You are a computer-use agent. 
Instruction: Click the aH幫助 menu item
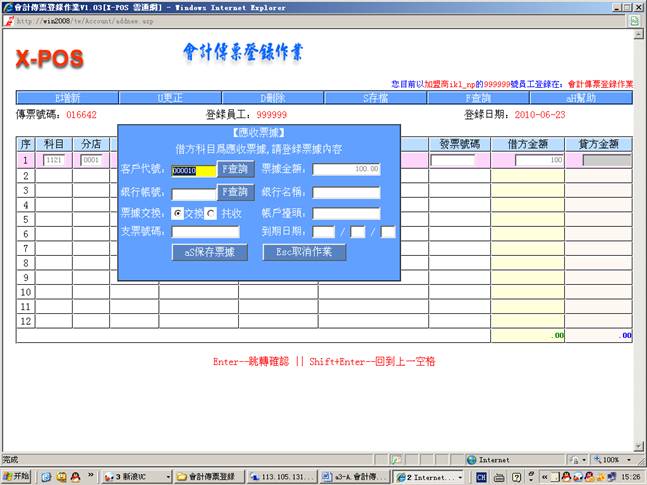[582, 98]
